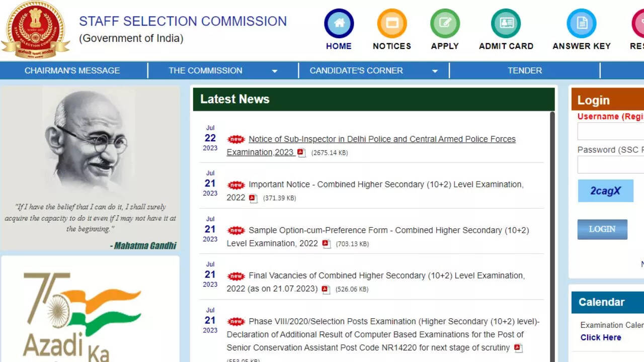Click the Answer Key icon

pos(581,24)
